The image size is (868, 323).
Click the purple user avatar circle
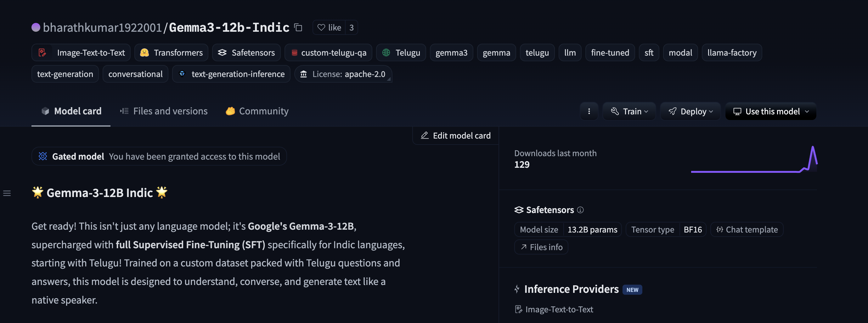(x=36, y=27)
